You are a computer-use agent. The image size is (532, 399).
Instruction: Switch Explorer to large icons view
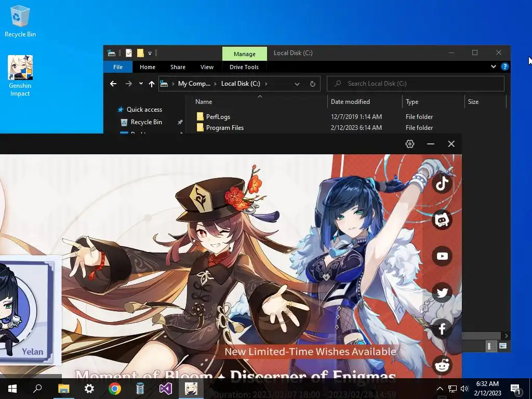503,346
